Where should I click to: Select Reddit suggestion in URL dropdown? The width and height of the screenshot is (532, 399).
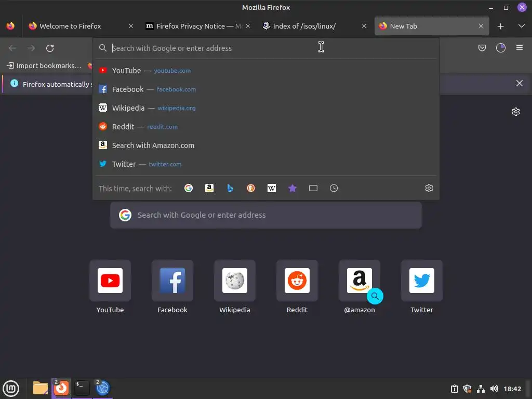pyautogui.click(x=265, y=127)
